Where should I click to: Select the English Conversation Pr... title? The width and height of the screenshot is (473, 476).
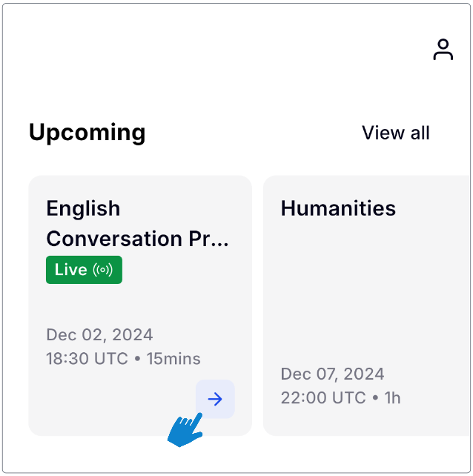pyautogui.click(x=137, y=223)
